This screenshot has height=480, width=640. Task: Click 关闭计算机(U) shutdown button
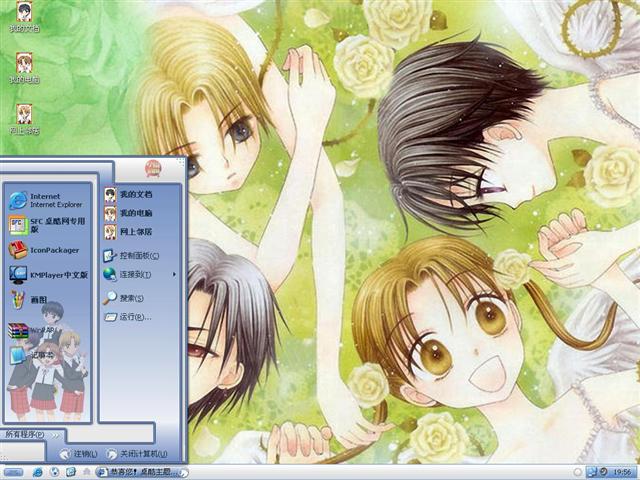point(137,454)
